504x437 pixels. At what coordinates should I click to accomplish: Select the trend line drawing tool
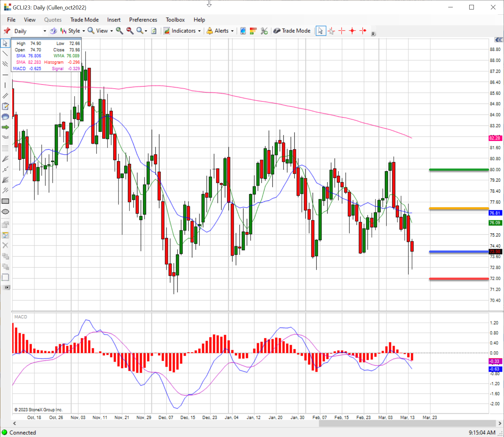5,54
